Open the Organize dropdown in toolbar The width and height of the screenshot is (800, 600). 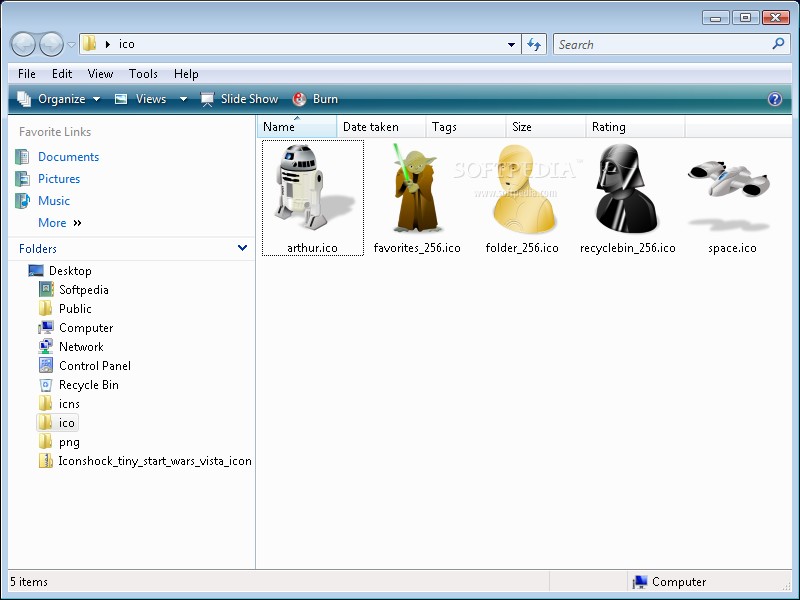59,99
